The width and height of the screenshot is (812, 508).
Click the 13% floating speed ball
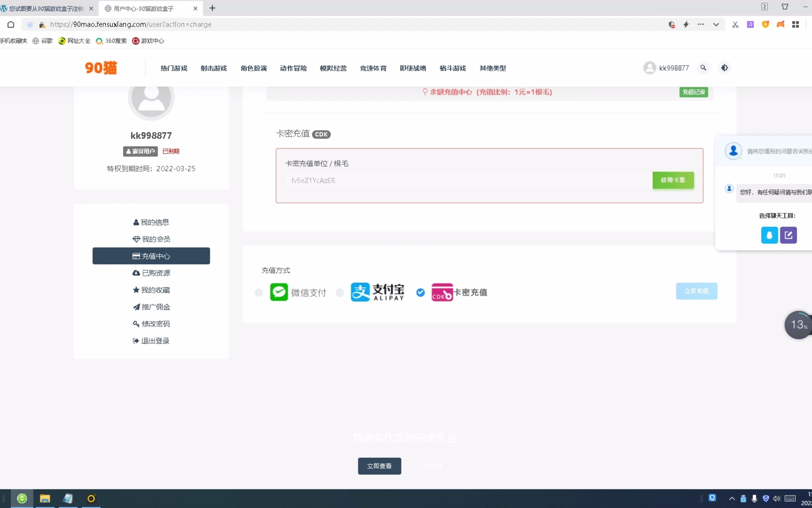tap(798, 325)
